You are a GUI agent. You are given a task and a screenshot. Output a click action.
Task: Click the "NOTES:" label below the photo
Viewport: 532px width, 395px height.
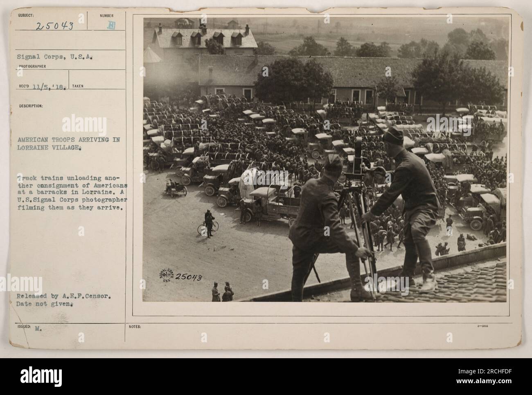click(x=135, y=326)
